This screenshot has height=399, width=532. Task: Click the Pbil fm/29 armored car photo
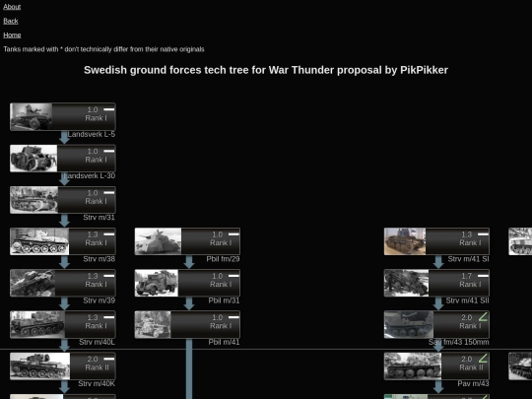coord(158,241)
